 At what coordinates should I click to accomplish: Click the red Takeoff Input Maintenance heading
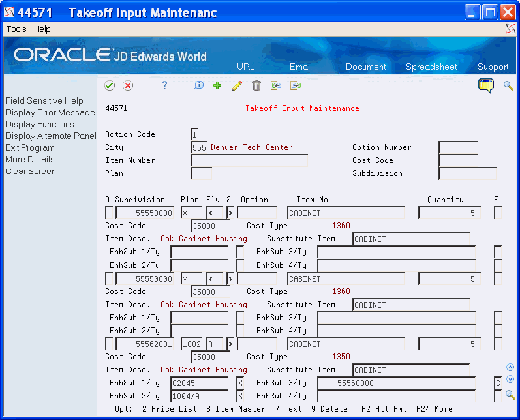tap(302, 108)
